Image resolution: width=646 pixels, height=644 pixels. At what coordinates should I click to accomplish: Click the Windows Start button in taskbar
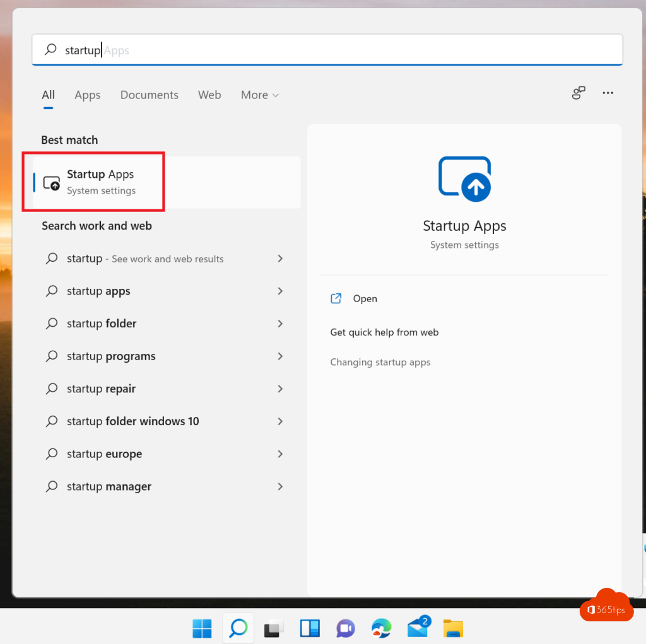click(202, 628)
